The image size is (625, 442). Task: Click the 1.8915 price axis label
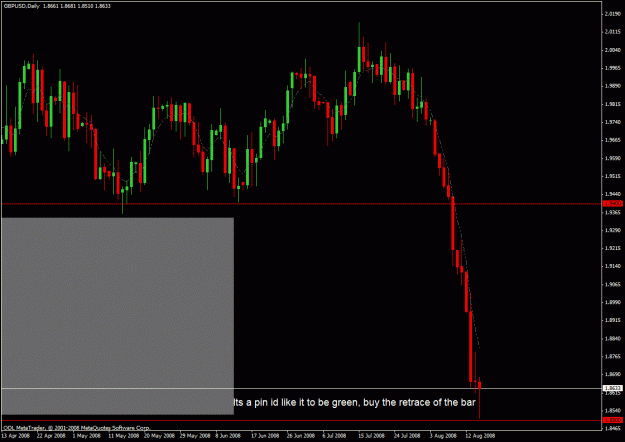click(611, 320)
